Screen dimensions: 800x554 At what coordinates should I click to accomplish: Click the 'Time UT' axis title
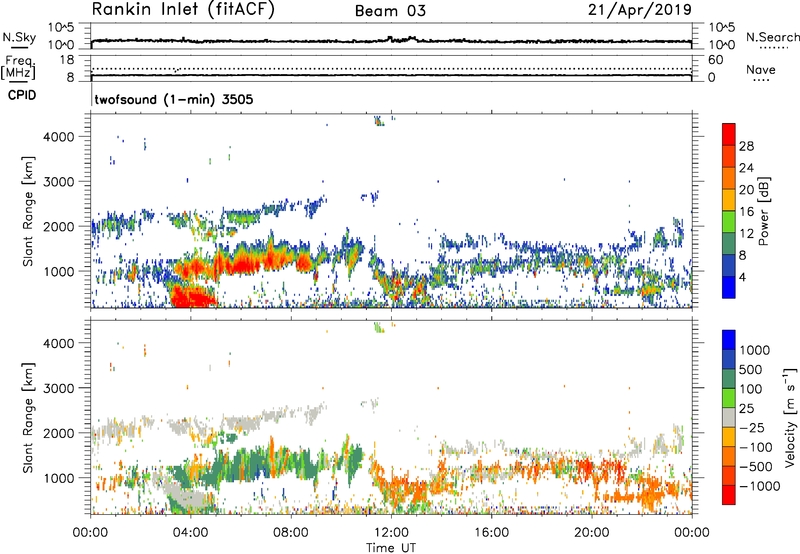pyautogui.click(x=391, y=547)
